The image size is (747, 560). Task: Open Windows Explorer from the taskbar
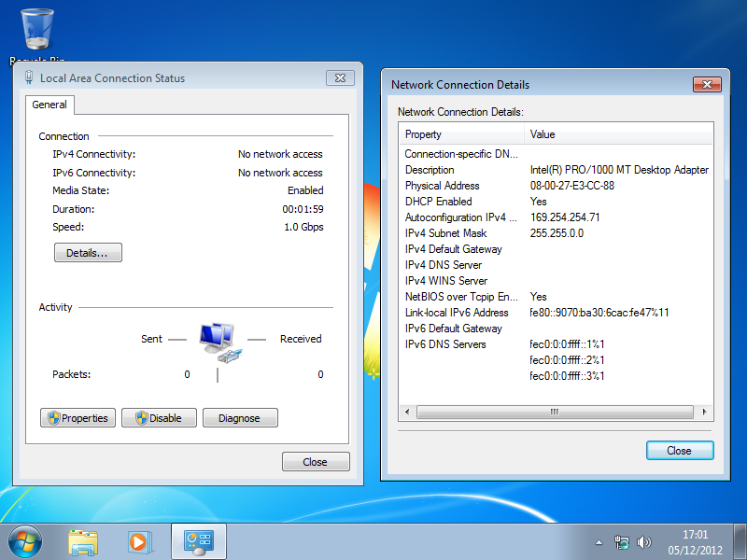[83, 541]
